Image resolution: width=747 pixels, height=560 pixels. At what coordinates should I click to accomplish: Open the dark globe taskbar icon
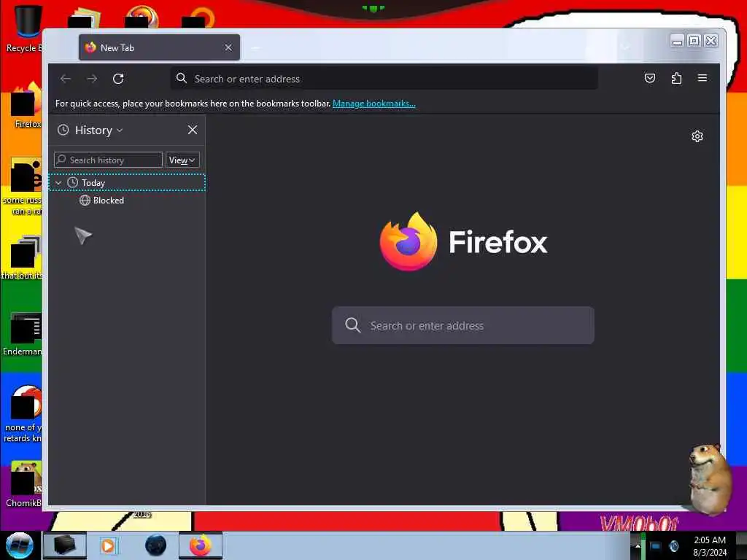pos(156,545)
